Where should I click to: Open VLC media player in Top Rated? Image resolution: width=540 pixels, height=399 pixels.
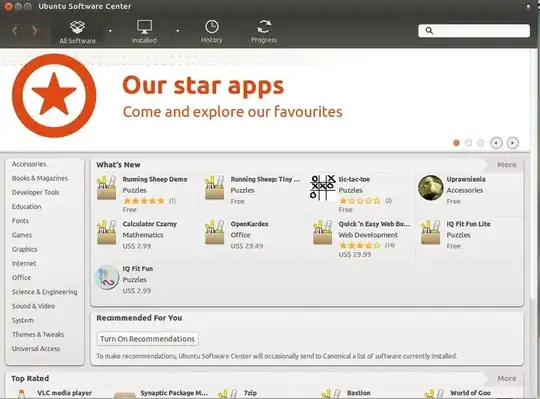click(64, 393)
